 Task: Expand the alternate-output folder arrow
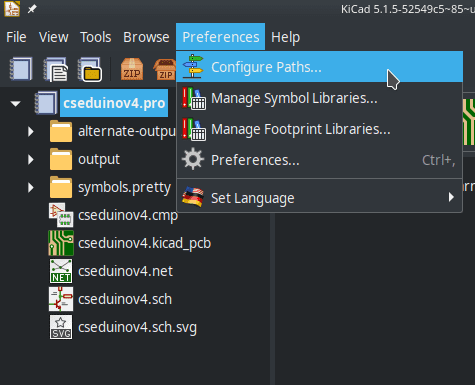point(31,131)
